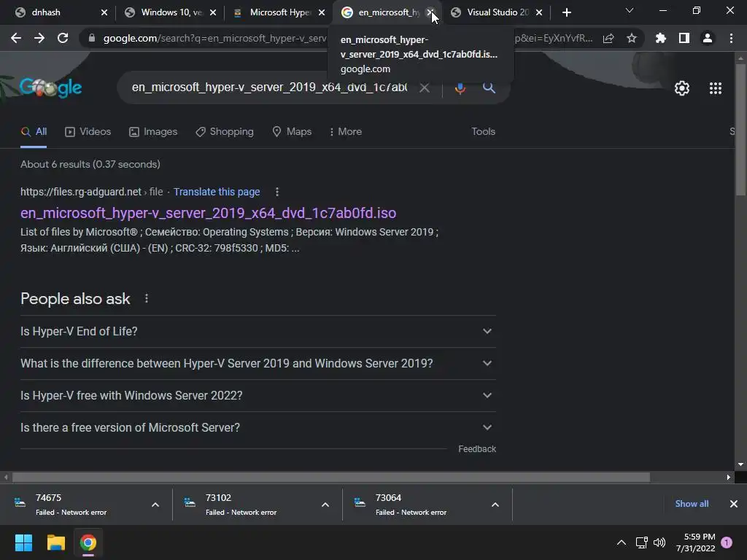Viewport: 747px width, 560px height.
Task: Expand 'Is Hyper-V free with Windows Server 2022?'
Action: click(x=258, y=396)
